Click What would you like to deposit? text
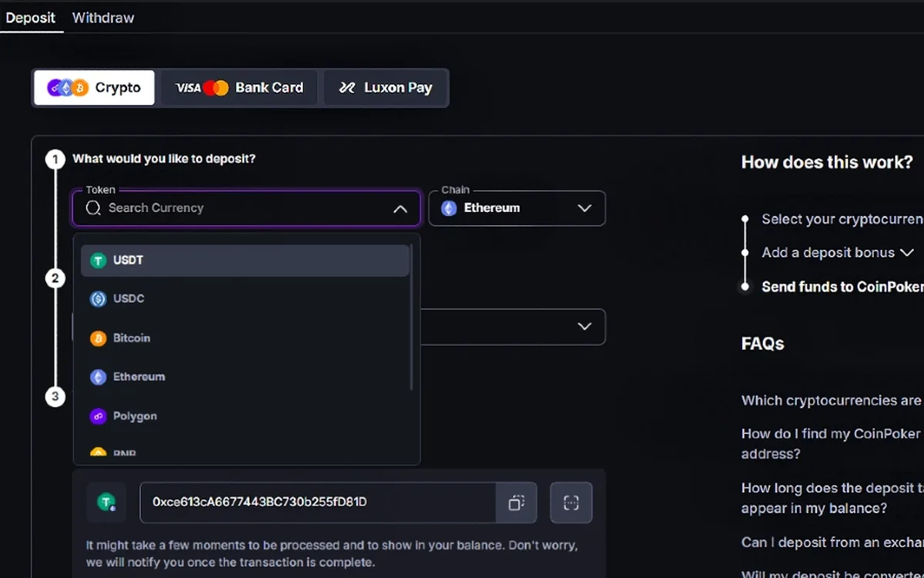This screenshot has height=578, width=924. pyautogui.click(x=164, y=159)
